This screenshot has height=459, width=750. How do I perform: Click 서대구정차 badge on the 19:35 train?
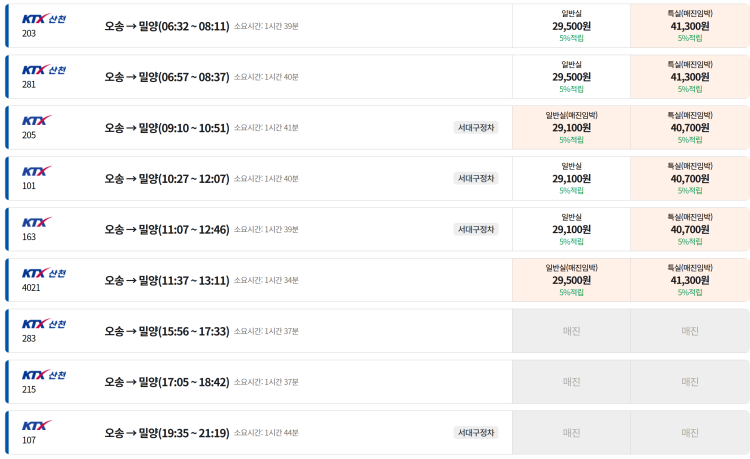click(x=476, y=433)
